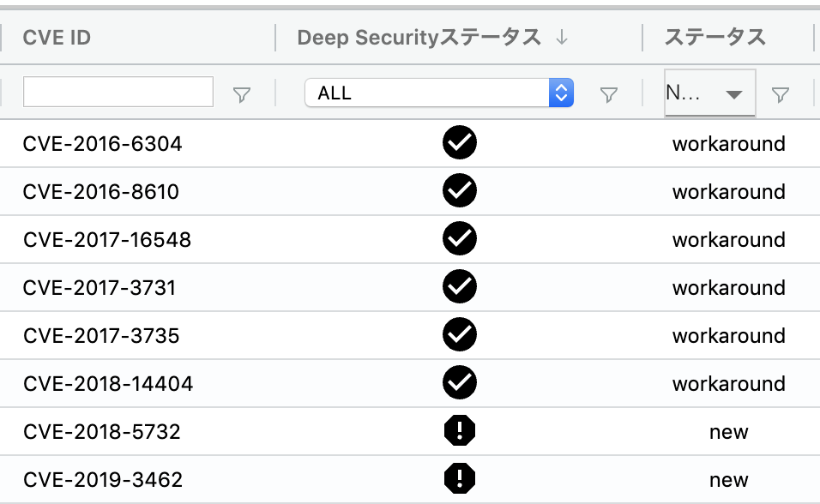Screen dimensions: 820x504
Task: Click the warning icon for CVE-2019-3462
Action: pyautogui.click(x=460, y=478)
